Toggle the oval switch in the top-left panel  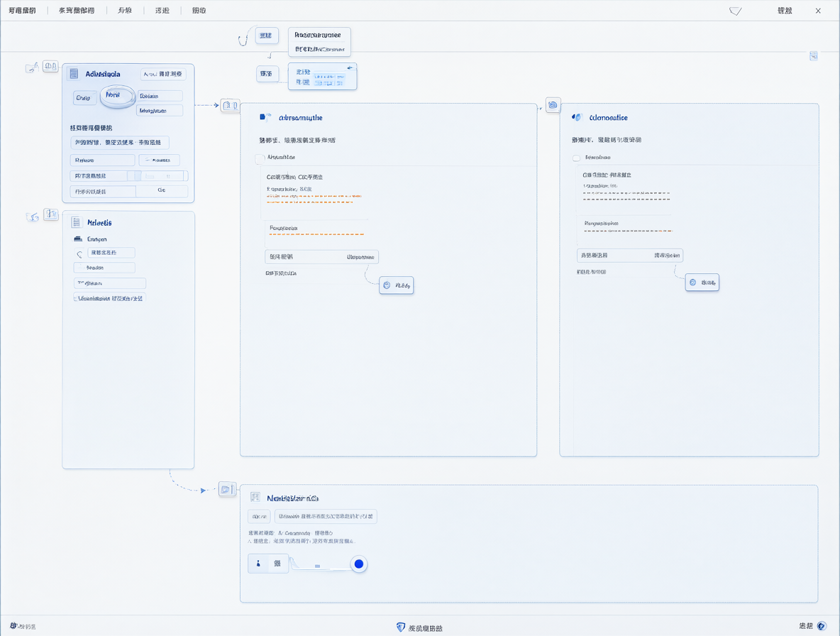pos(117,97)
